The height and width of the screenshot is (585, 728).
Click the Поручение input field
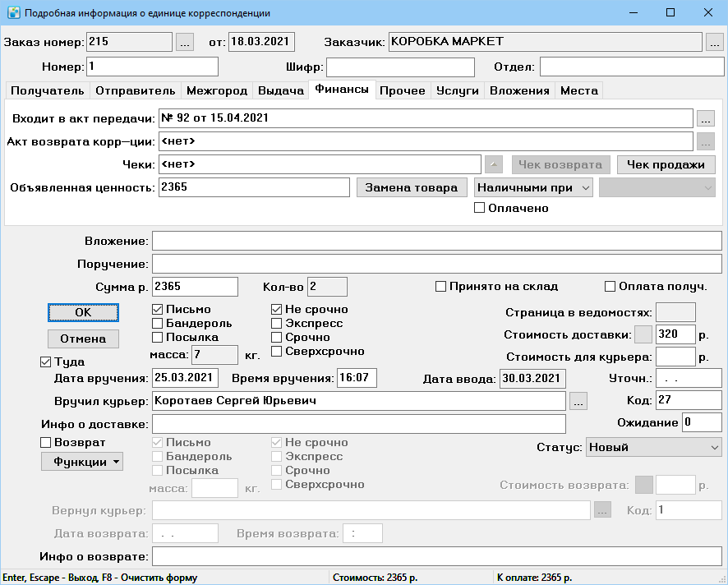437,265
